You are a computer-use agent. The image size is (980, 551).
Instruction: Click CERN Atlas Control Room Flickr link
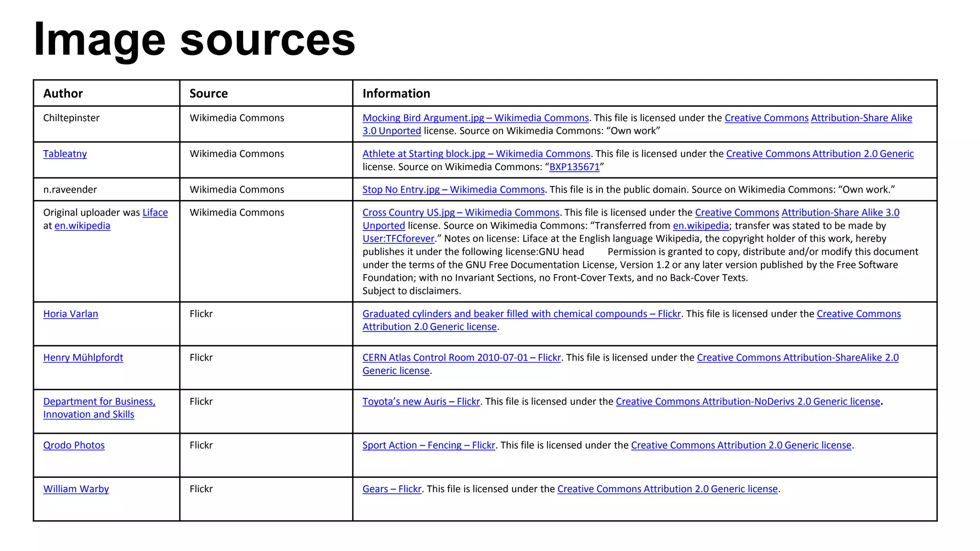(x=461, y=358)
